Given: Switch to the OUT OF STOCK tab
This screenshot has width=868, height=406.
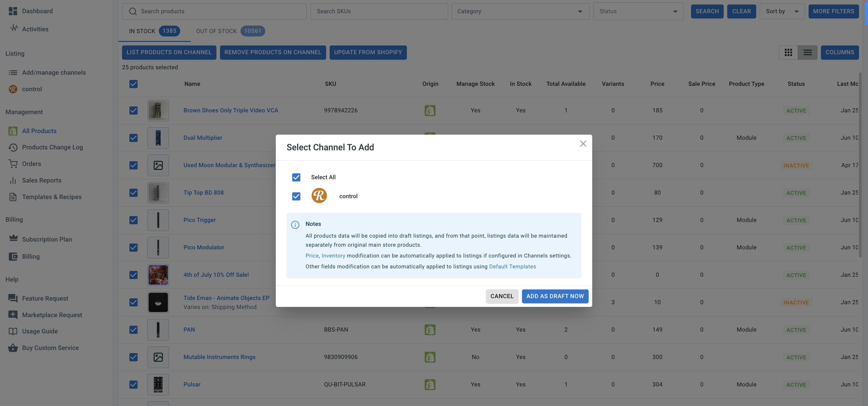Looking at the screenshot, I should click(x=230, y=31).
